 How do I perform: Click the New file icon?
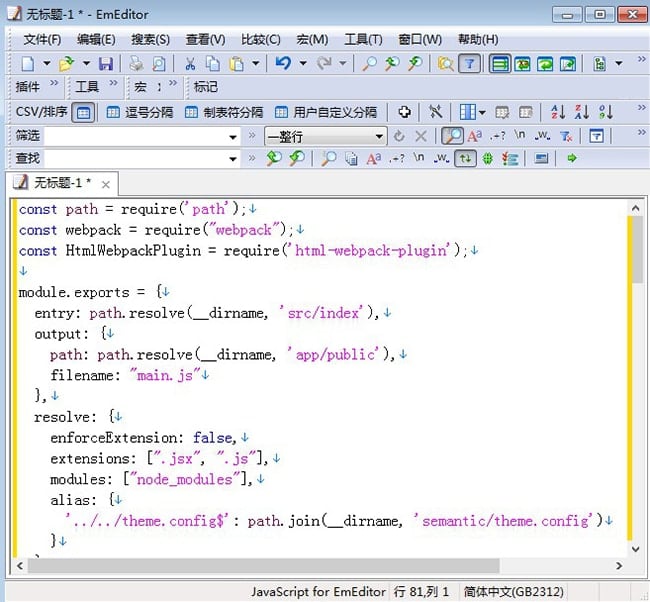[28, 64]
